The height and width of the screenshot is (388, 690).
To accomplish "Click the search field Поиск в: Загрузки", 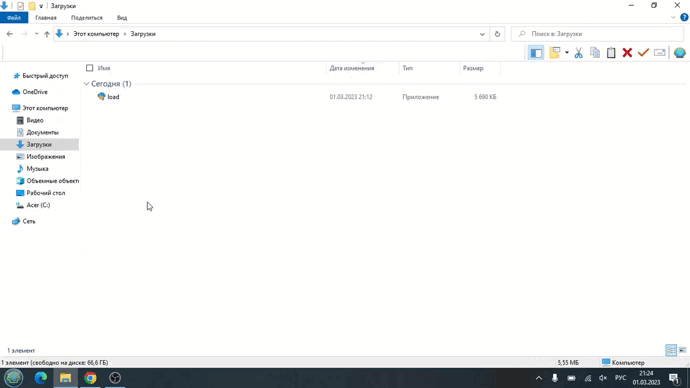I will point(597,34).
